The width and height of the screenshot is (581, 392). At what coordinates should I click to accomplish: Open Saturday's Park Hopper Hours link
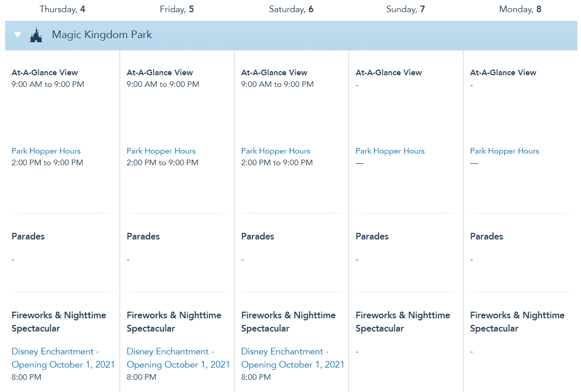(x=275, y=151)
